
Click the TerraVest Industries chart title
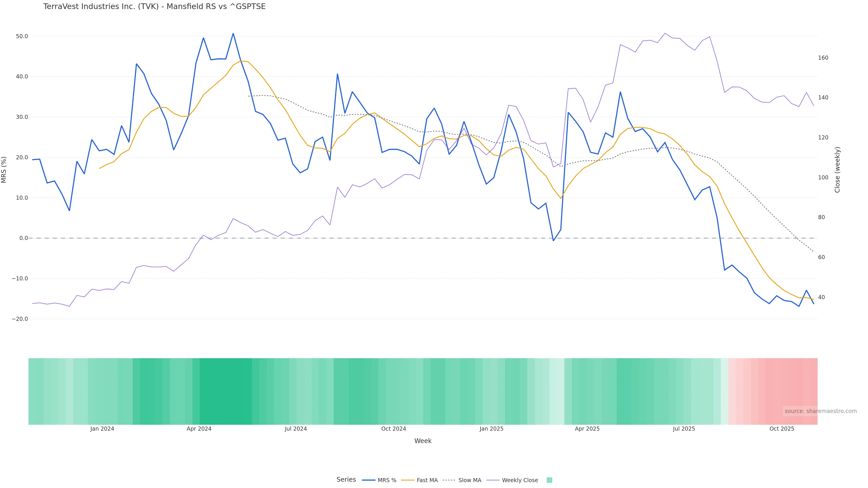click(x=154, y=6)
